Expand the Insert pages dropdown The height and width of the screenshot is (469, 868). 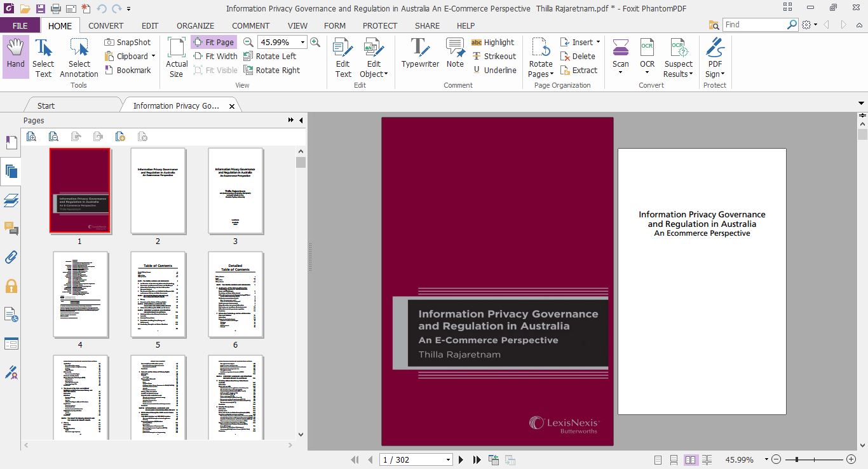[598, 42]
